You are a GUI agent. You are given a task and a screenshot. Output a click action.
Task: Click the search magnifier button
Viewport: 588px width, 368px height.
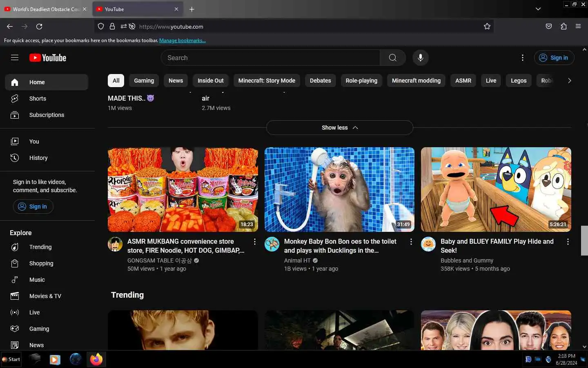(x=392, y=58)
